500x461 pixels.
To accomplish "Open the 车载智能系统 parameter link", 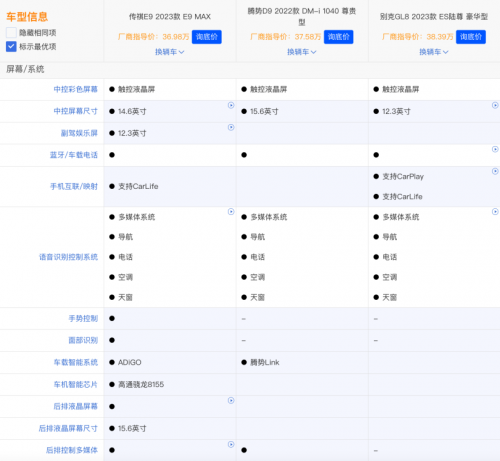I will click(76, 362).
